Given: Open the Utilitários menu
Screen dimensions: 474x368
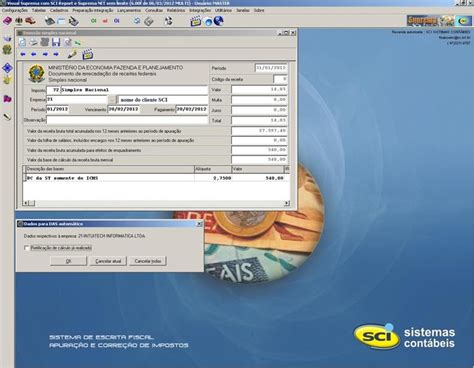Looking at the screenshot, I should pos(223,10).
